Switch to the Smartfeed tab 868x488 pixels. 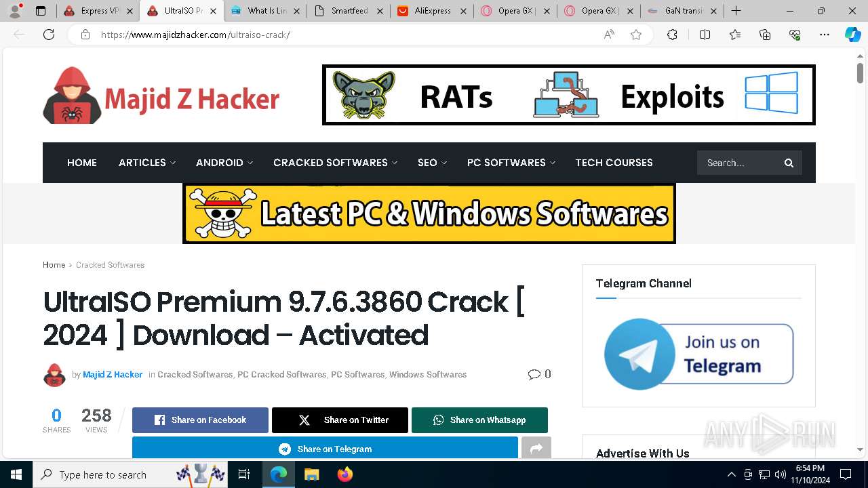[349, 11]
